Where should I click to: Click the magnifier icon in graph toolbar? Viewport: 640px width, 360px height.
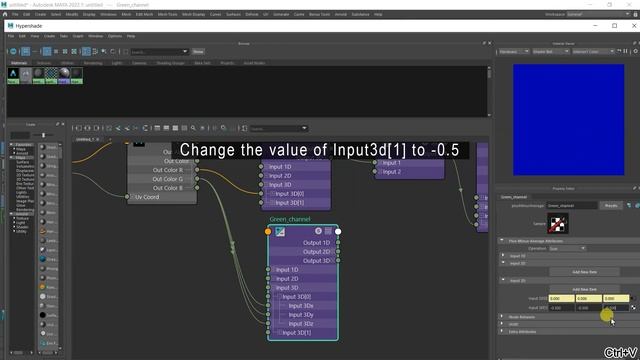pyautogui.click(x=193, y=128)
